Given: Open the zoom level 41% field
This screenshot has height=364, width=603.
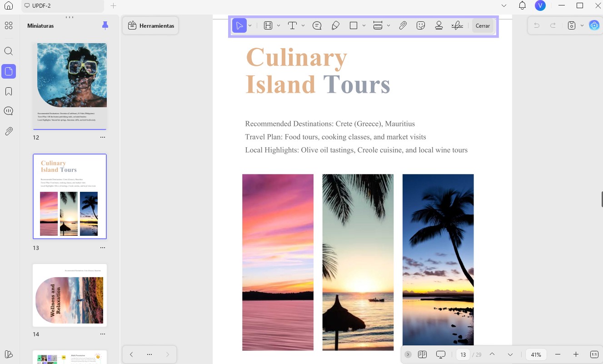Looking at the screenshot, I should (536, 354).
